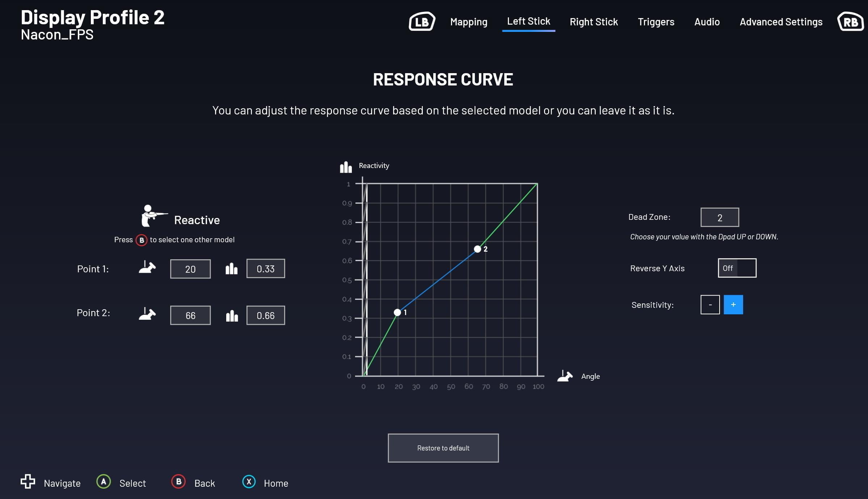Open the Advanced Settings tab
This screenshot has height=499, width=868.
(x=781, y=22)
